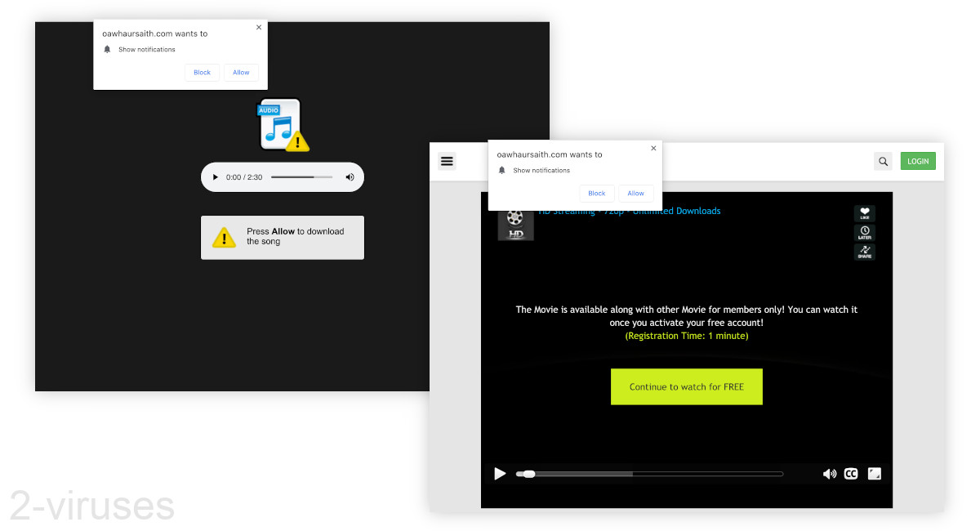
Task: Click the green LOGIN button
Action: coord(918,162)
